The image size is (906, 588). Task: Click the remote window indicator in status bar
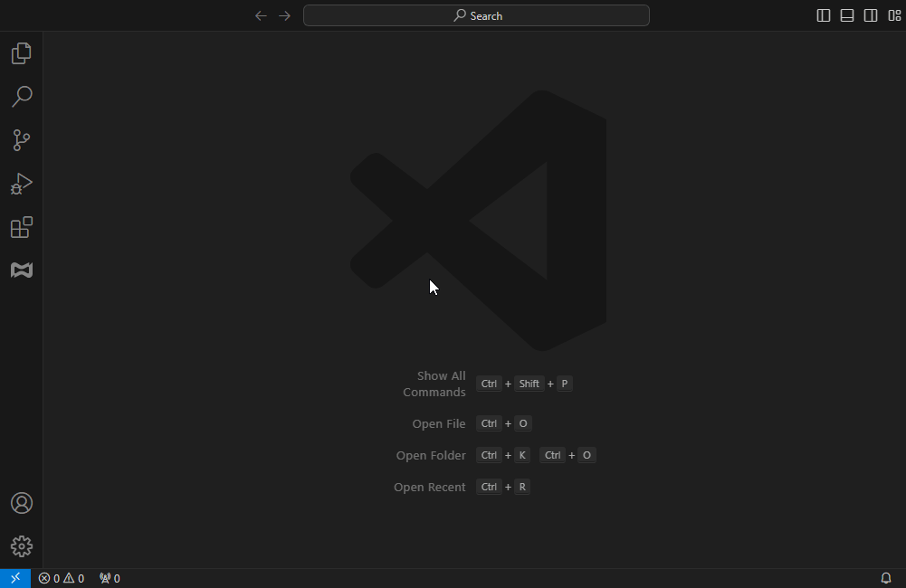pos(15,578)
